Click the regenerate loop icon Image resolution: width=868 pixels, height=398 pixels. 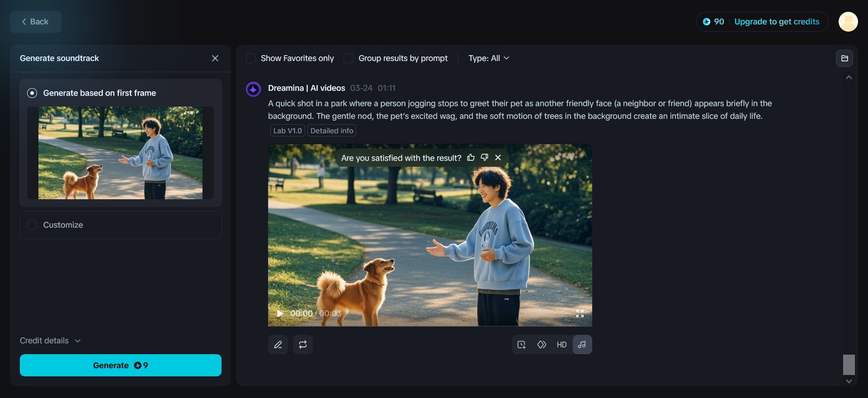(x=303, y=345)
